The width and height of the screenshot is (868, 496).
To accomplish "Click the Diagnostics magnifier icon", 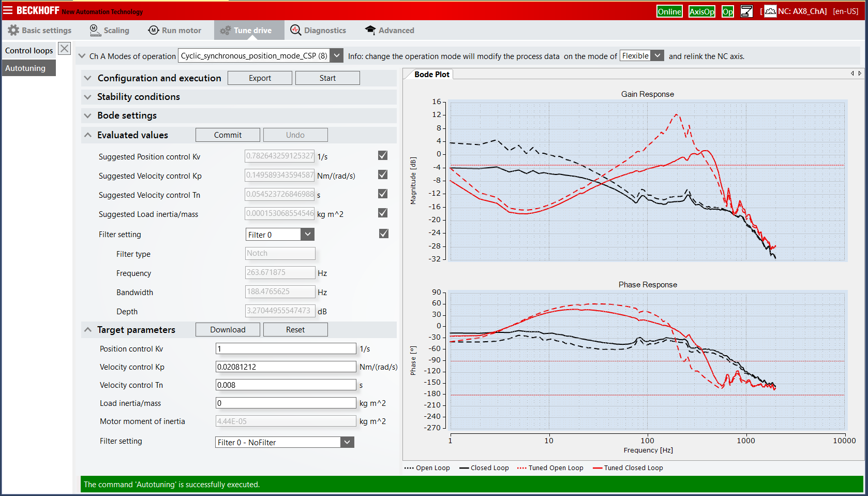I will click(x=295, y=30).
